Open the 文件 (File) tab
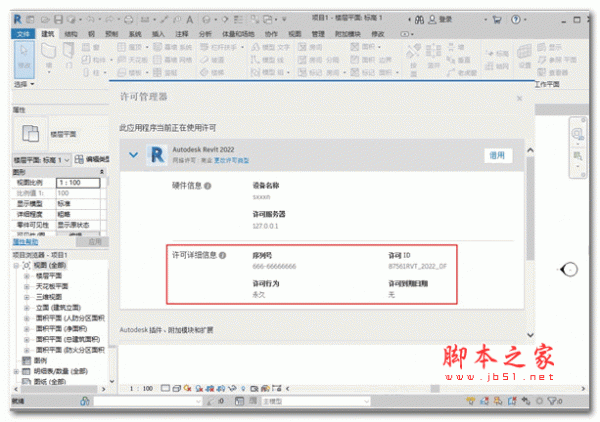 (x=23, y=34)
